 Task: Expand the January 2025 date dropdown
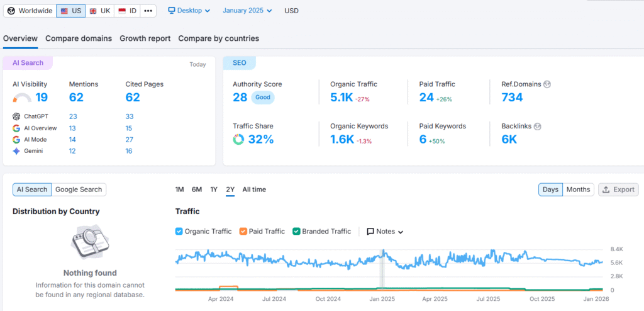247,11
